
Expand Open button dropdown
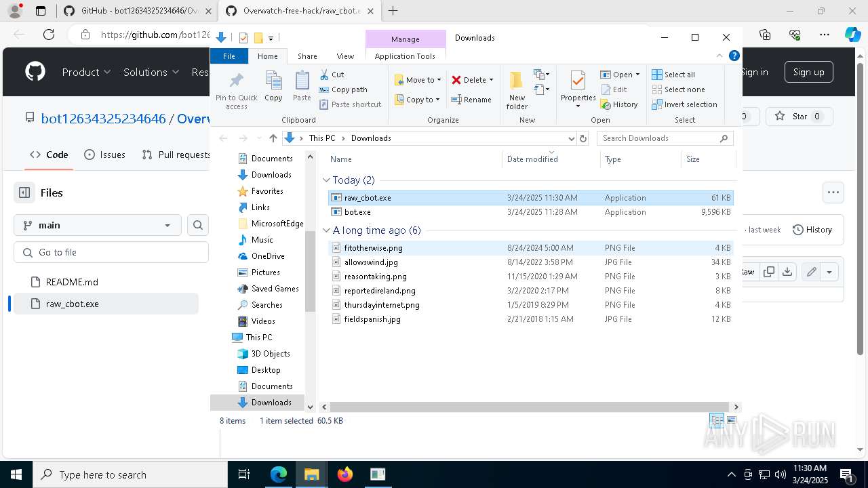[x=637, y=75]
